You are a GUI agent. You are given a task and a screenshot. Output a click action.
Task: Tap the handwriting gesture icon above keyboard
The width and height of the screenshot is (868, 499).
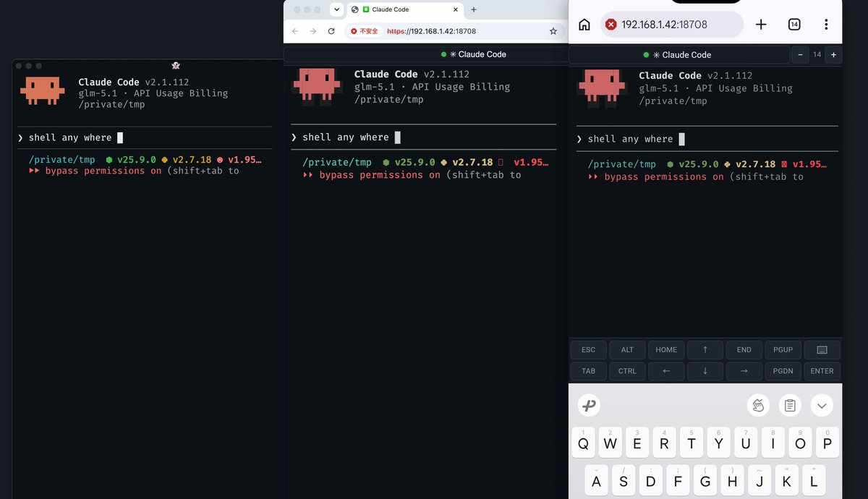pyautogui.click(x=758, y=406)
